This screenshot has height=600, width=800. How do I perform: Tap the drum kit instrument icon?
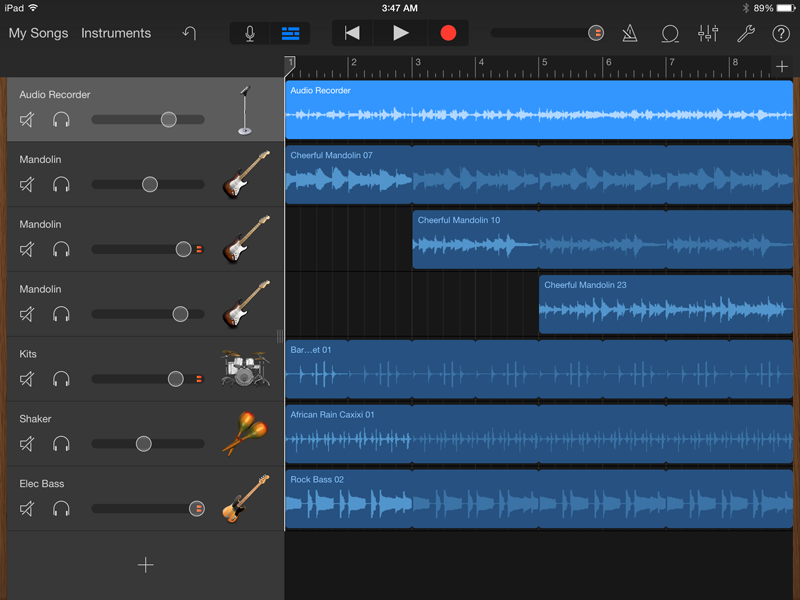245,368
